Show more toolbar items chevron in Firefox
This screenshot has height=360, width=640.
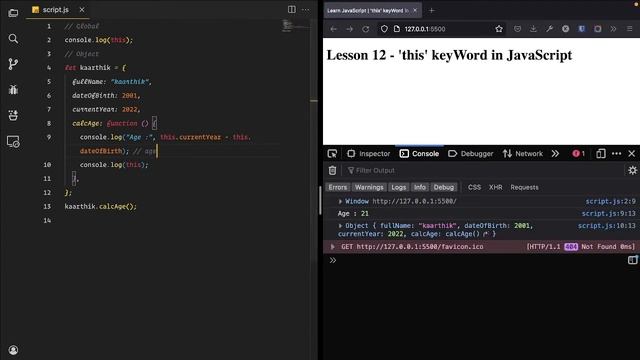[613, 29]
